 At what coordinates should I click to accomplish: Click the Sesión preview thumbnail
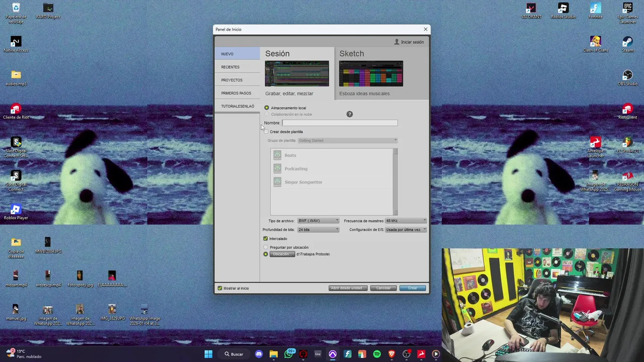[x=297, y=74]
